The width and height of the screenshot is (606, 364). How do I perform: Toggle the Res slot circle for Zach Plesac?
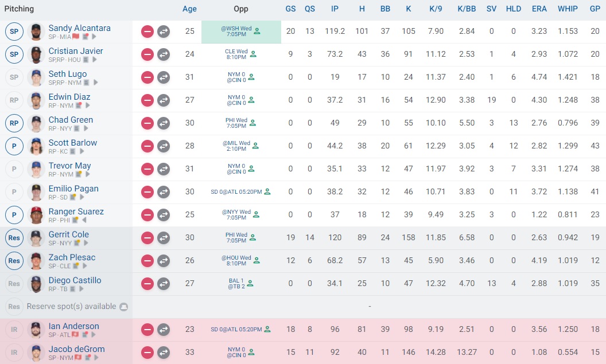point(14,261)
